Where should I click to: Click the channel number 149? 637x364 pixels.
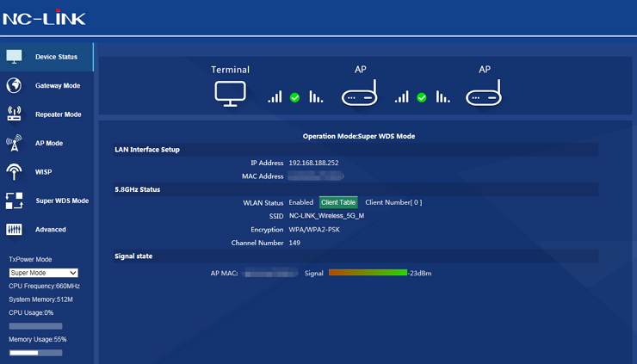[x=294, y=243]
